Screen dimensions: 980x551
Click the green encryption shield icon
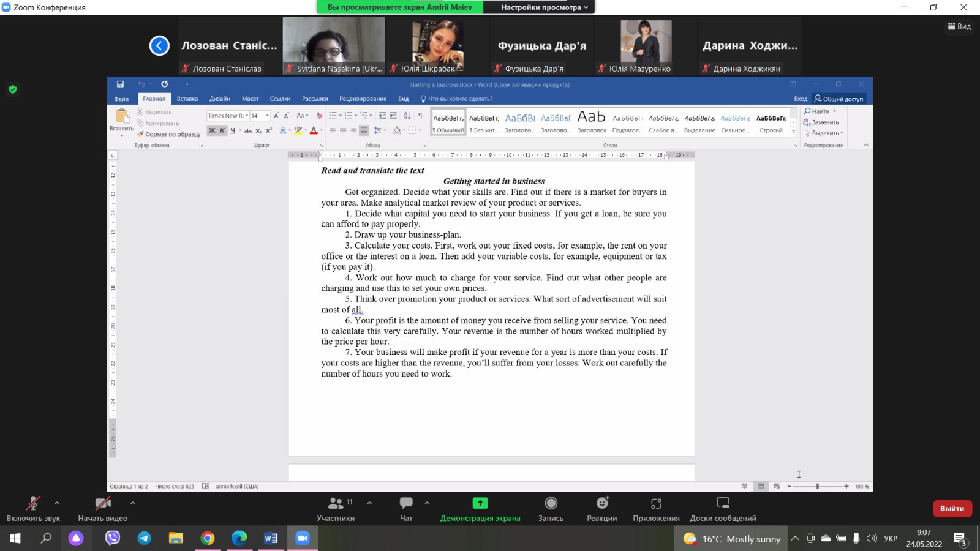pos(13,89)
